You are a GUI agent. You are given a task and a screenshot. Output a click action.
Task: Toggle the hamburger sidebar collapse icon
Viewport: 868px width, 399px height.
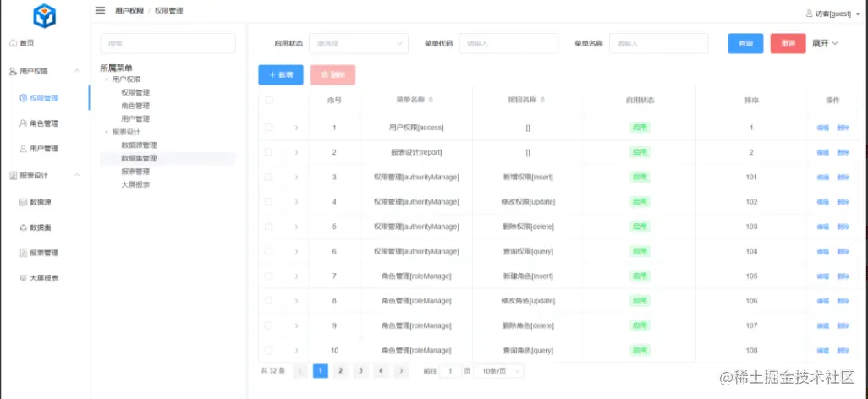100,10
